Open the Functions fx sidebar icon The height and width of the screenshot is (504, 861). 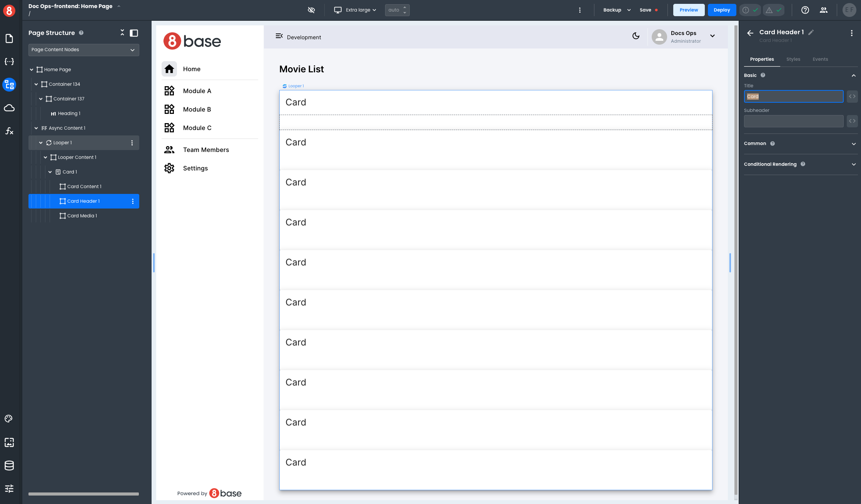(9, 131)
